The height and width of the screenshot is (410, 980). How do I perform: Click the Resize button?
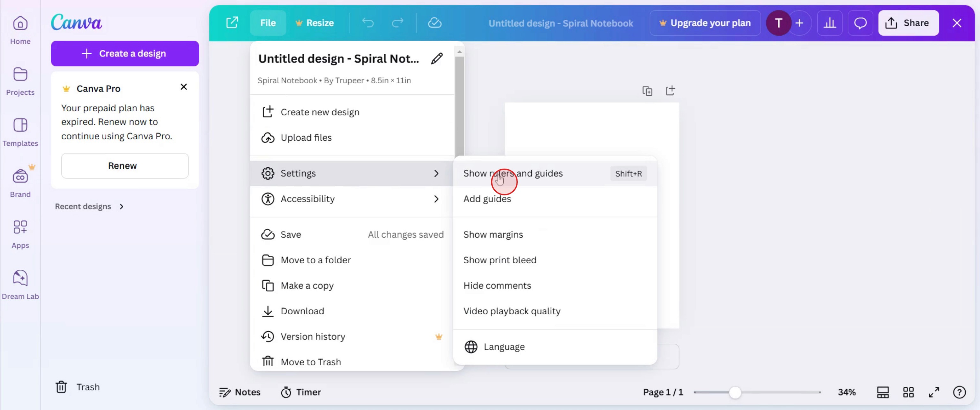[x=315, y=23]
